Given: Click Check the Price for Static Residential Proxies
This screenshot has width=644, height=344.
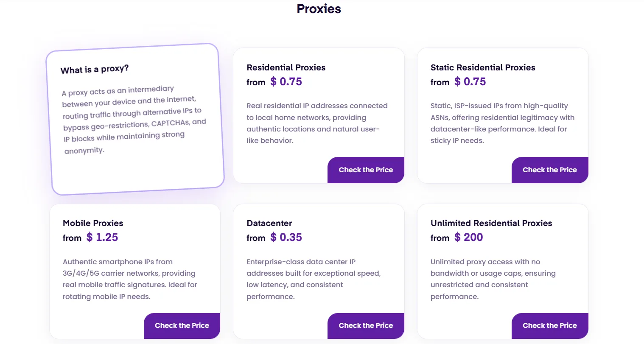Looking at the screenshot, I should (549, 170).
